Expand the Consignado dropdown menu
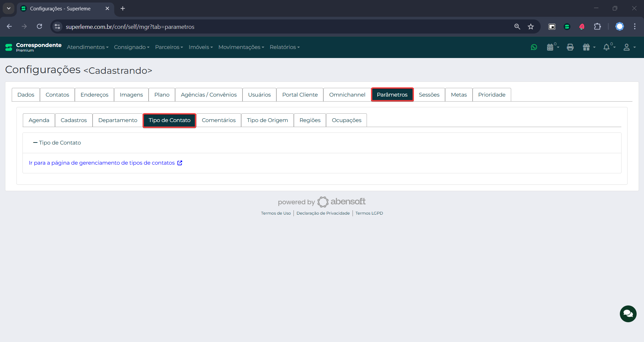The image size is (644, 342). point(131,47)
